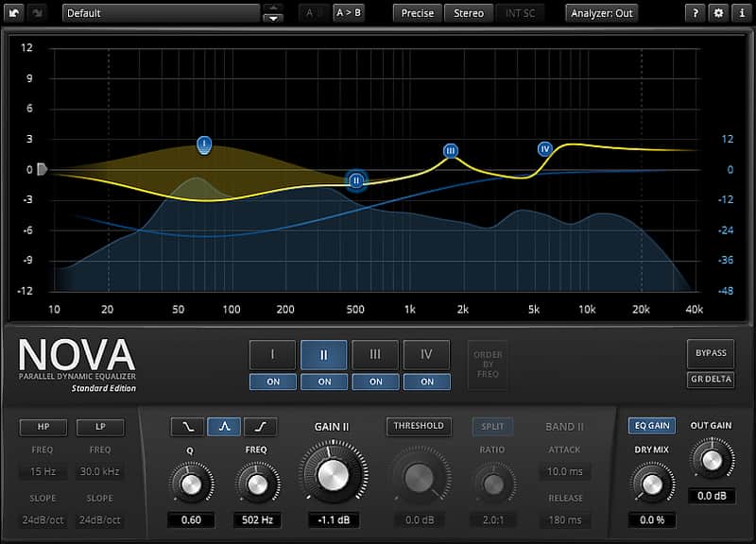Select previous preset with up arrow
Screen dimensions: 756x544
(273, 8)
